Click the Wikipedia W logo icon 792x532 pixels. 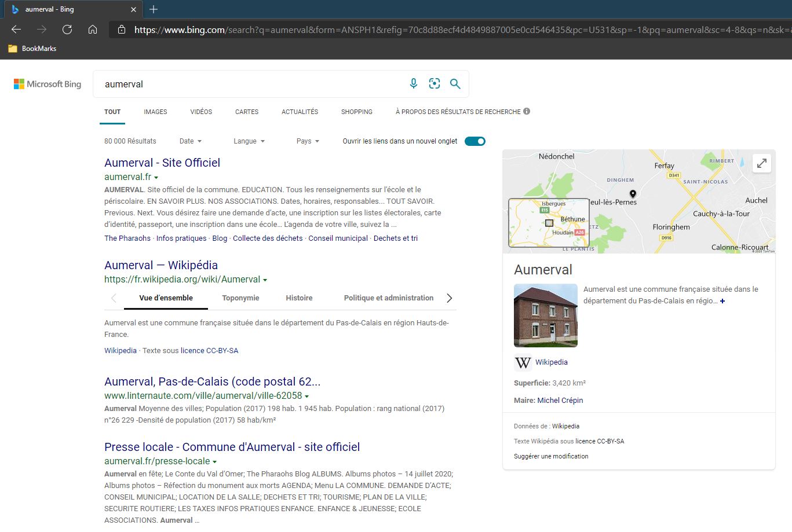coord(523,362)
